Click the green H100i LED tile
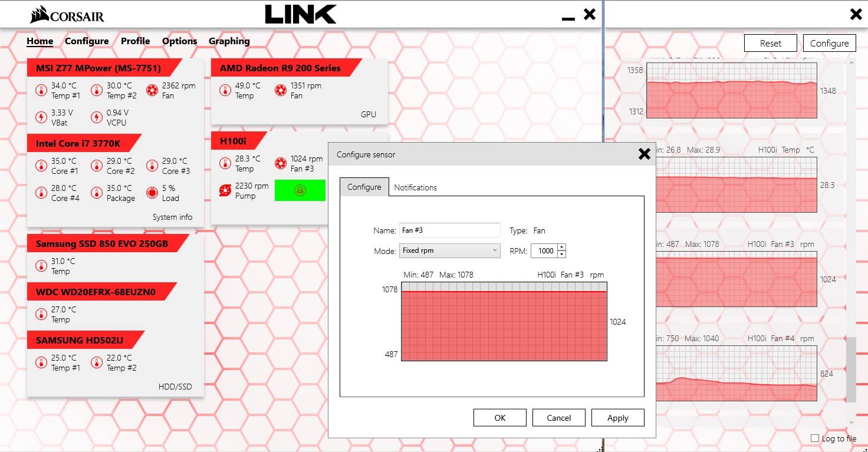Screen dimensions: 868x452 click(x=300, y=191)
